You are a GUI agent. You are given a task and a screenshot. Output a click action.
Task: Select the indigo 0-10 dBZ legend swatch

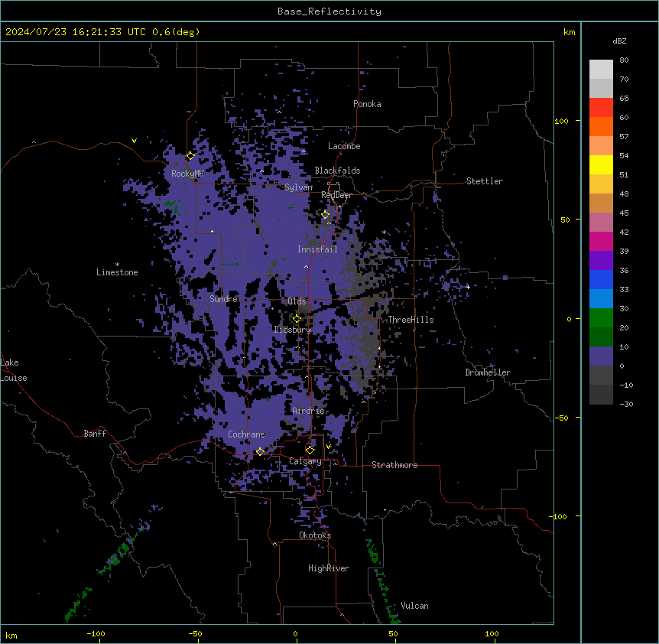tap(601, 356)
